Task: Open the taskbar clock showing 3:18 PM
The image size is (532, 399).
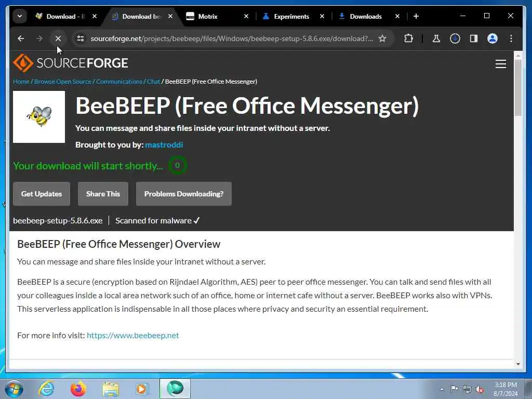Action: click(x=506, y=389)
